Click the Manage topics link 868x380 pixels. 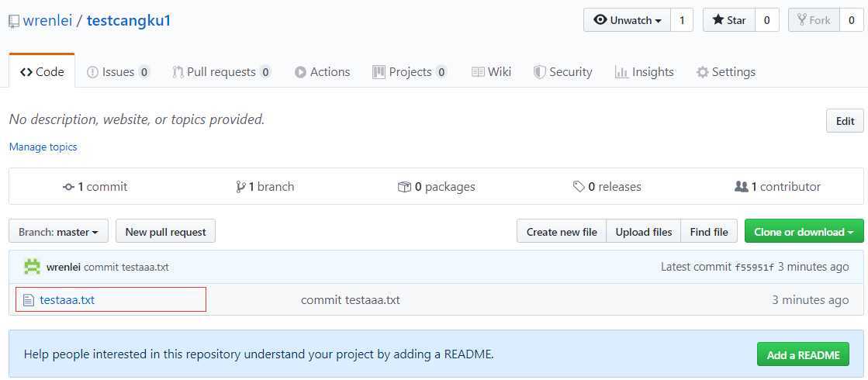[43, 147]
